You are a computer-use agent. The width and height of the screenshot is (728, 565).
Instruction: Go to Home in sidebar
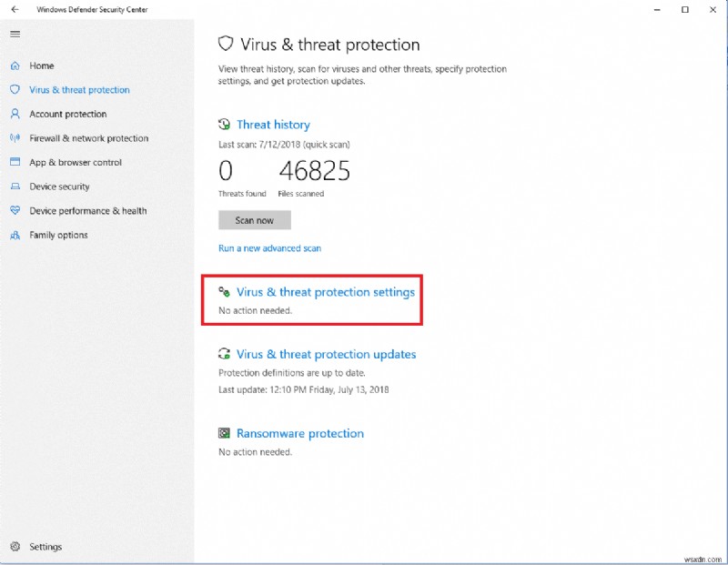42,66
